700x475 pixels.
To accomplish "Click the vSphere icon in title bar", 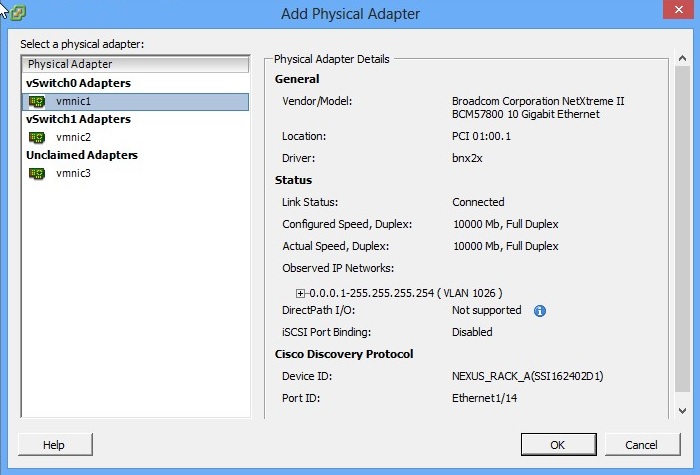I will (x=18, y=13).
